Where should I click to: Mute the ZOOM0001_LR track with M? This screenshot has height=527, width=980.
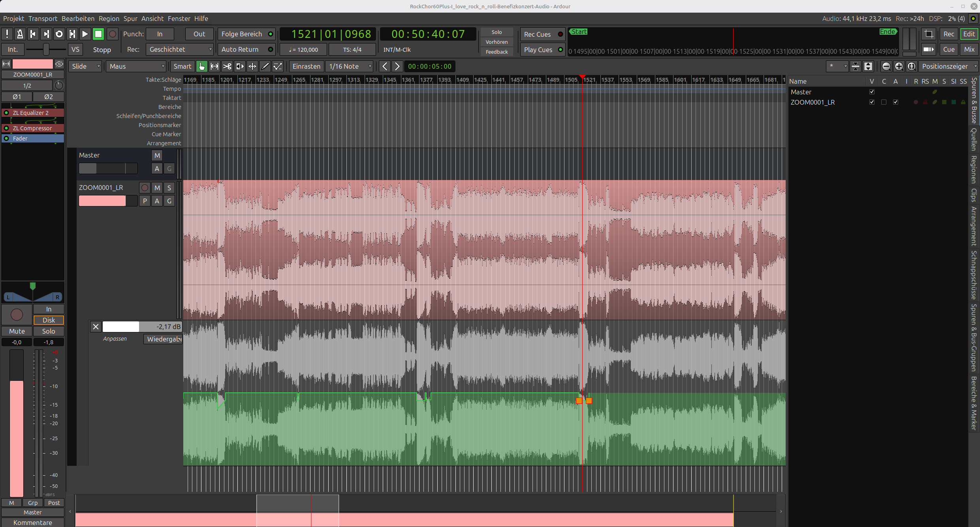click(x=157, y=188)
